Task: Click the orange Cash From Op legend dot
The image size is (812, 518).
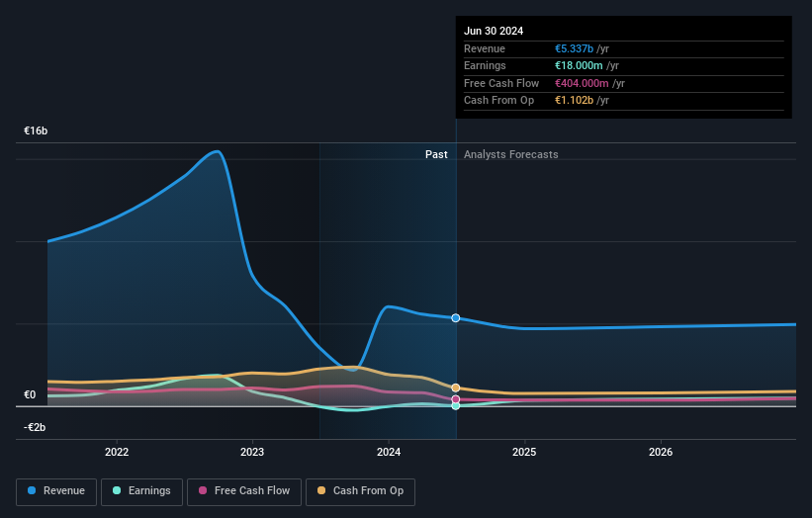Action: click(321, 490)
